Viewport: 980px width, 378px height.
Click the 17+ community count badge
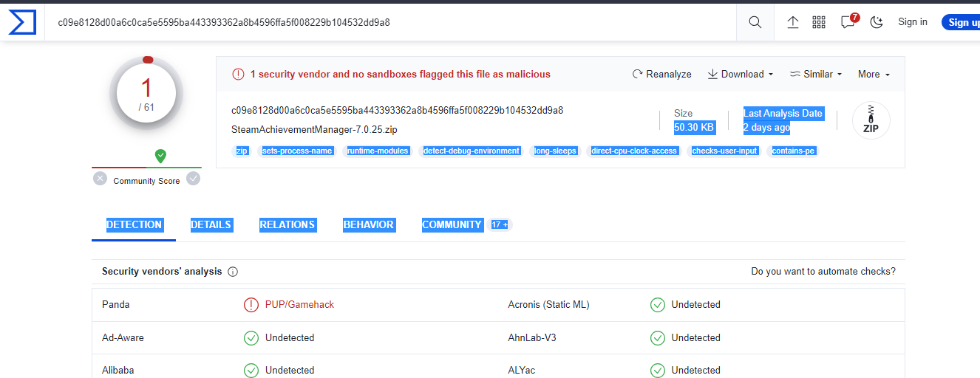(x=500, y=224)
